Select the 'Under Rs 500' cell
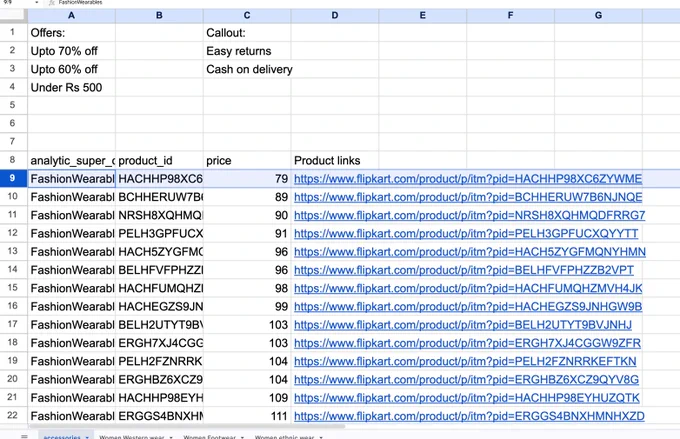The image size is (680, 439). click(x=72, y=87)
